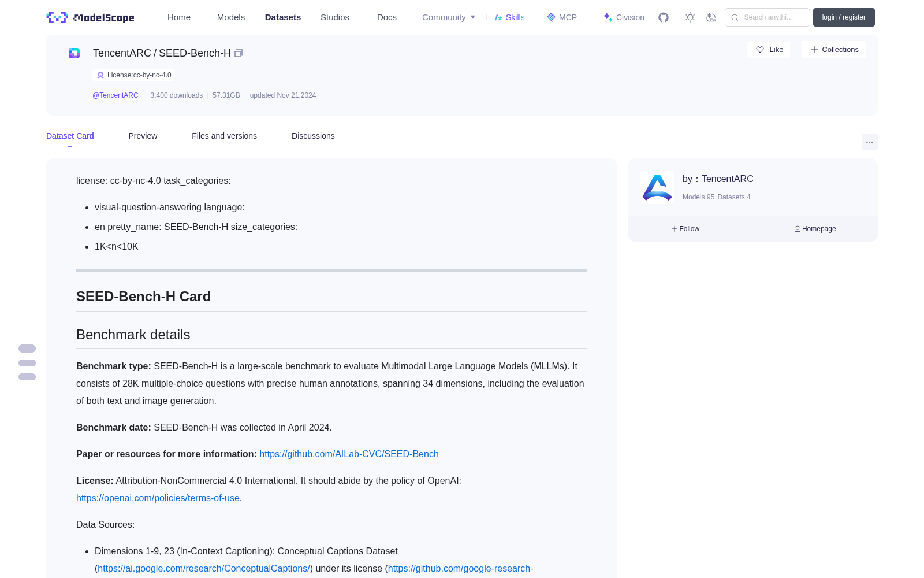The width and height of the screenshot is (924, 578).
Task: Open the Files and versions tab
Action: (224, 136)
